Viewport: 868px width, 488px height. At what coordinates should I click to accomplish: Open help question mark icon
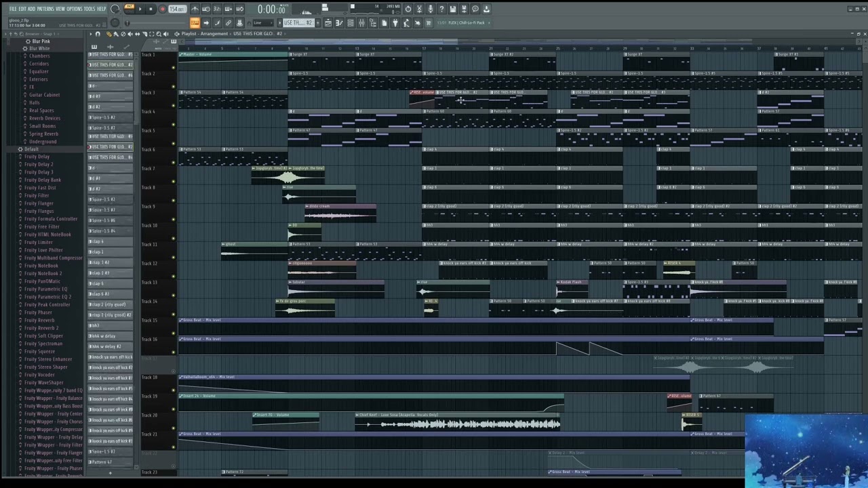tap(441, 9)
